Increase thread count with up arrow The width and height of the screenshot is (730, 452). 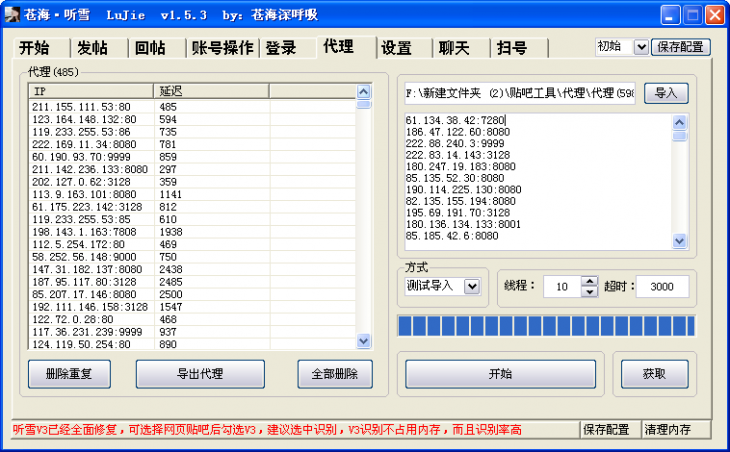click(589, 281)
